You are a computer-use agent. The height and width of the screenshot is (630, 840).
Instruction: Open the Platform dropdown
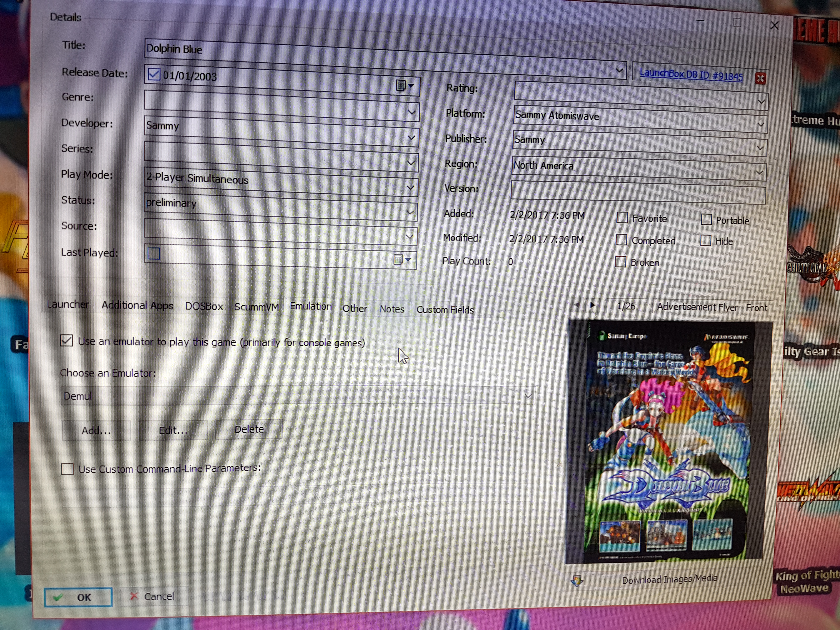[x=761, y=125]
